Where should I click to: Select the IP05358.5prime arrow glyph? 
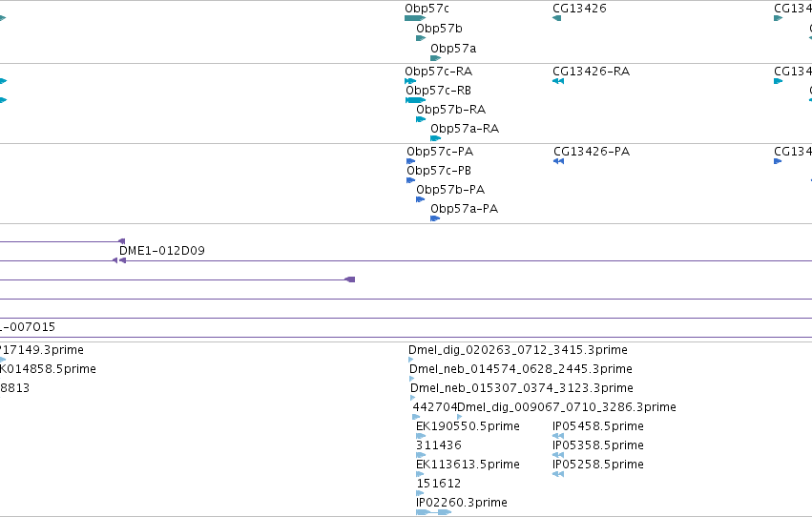[558, 455]
